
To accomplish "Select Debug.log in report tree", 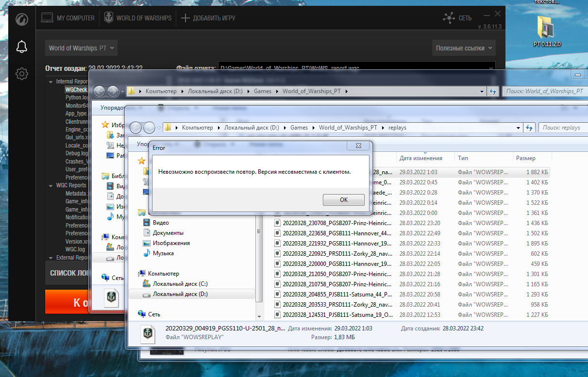I will click(x=77, y=153).
